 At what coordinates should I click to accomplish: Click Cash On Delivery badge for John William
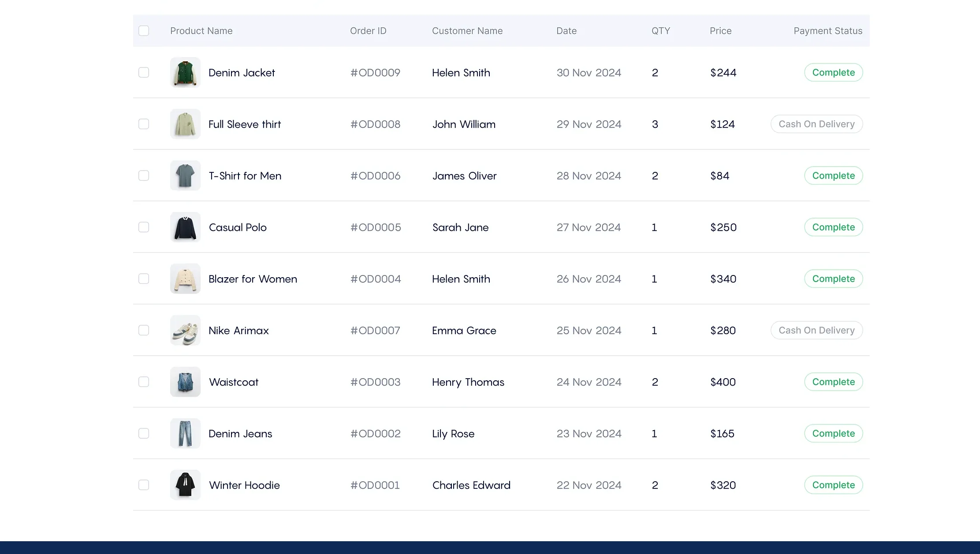pos(816,124)
